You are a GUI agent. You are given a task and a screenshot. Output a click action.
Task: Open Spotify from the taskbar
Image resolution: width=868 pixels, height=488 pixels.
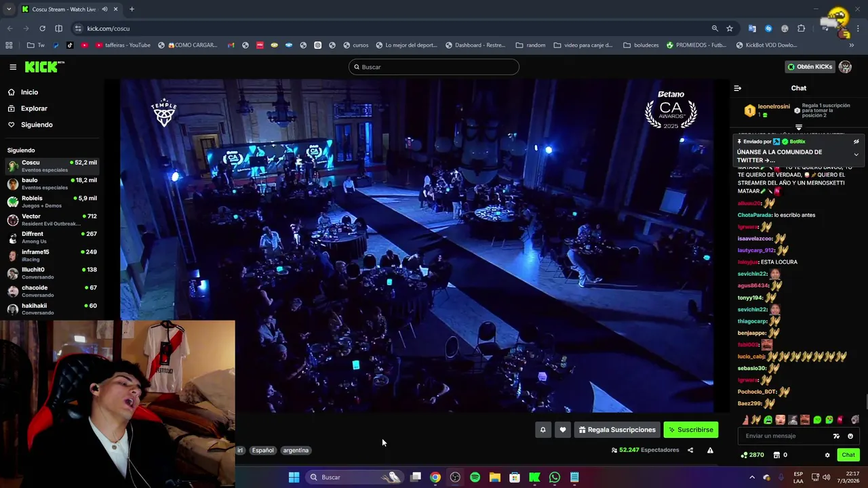tap(475, 477)
